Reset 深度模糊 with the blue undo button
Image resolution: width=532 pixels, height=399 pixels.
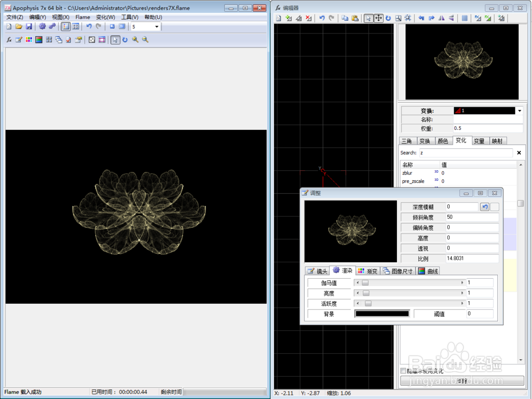tap(484, 206)
